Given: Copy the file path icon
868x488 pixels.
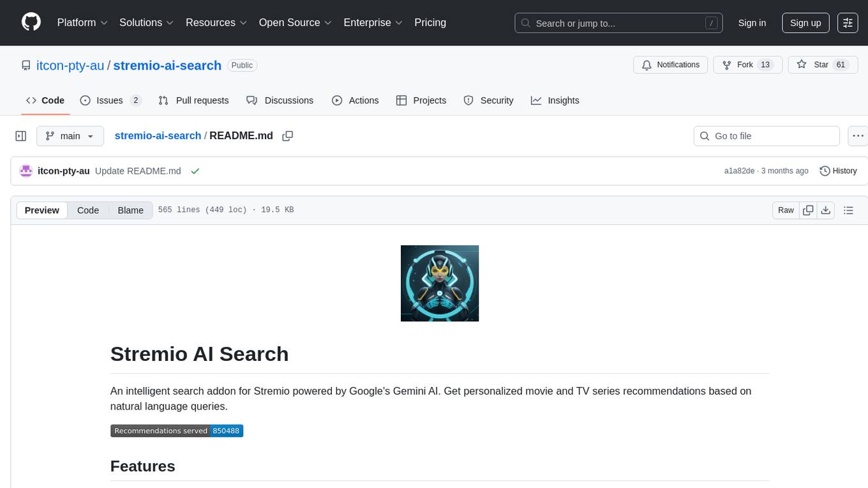Looking at the screenshot, I should (x=288, y=136).
